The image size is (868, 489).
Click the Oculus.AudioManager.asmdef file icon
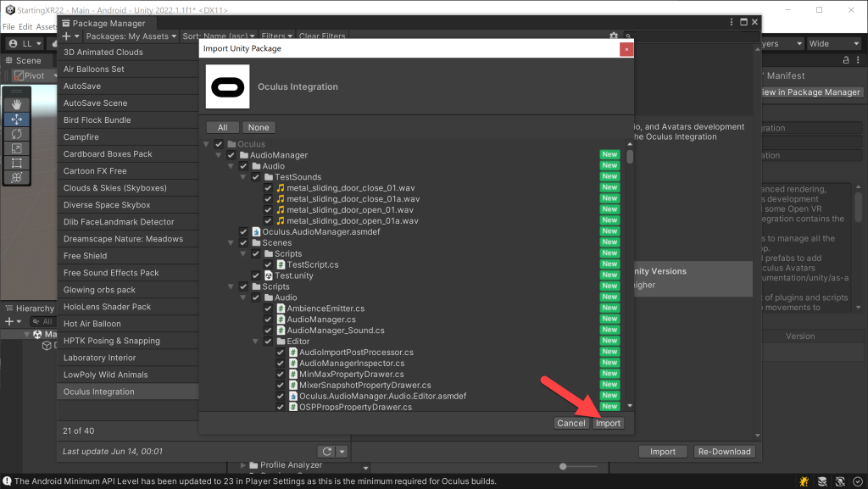[x=256, y=231]
